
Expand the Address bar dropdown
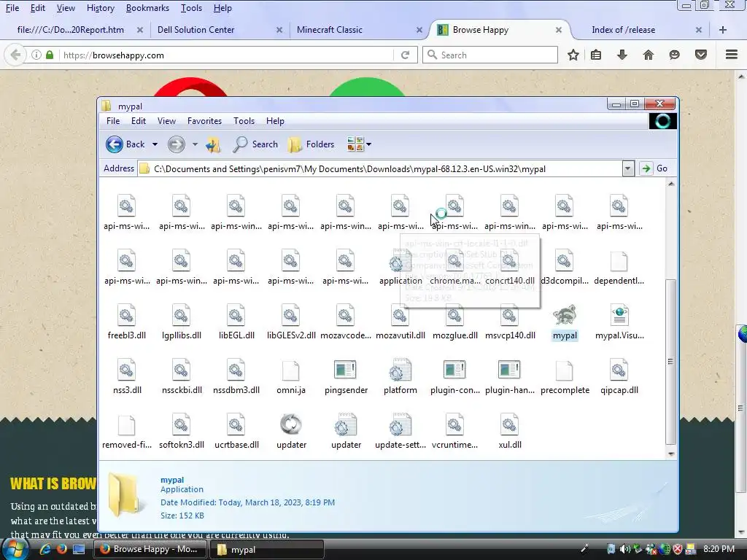coord(628,168)
